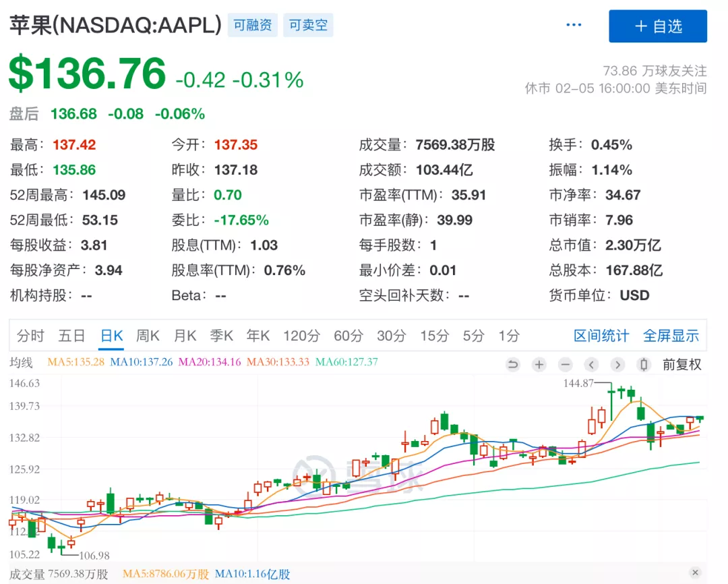Click the 换手 value 0.45%
This screenshot has width=728, height=584.
coord(611,145)
